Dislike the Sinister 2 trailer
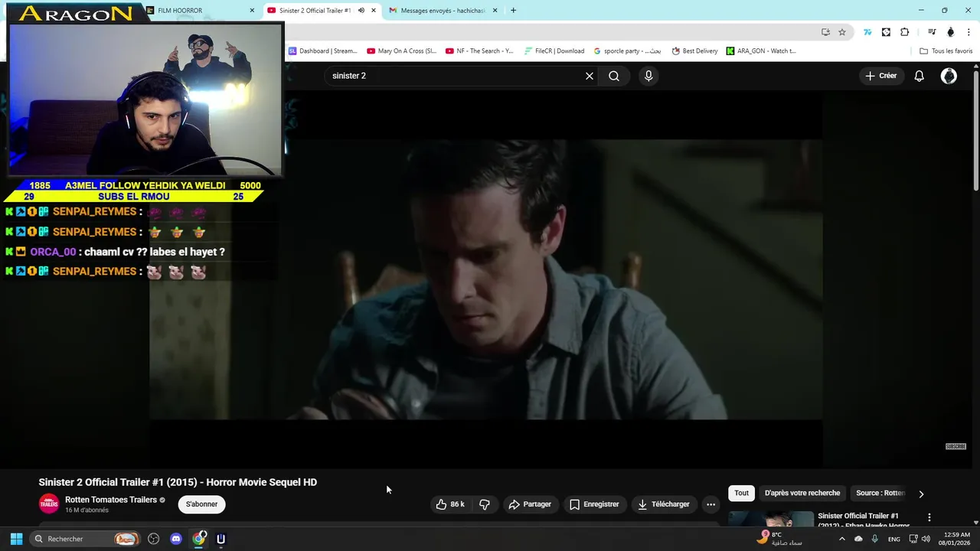Screen dimensions: 980x551 tap(485, 504)
